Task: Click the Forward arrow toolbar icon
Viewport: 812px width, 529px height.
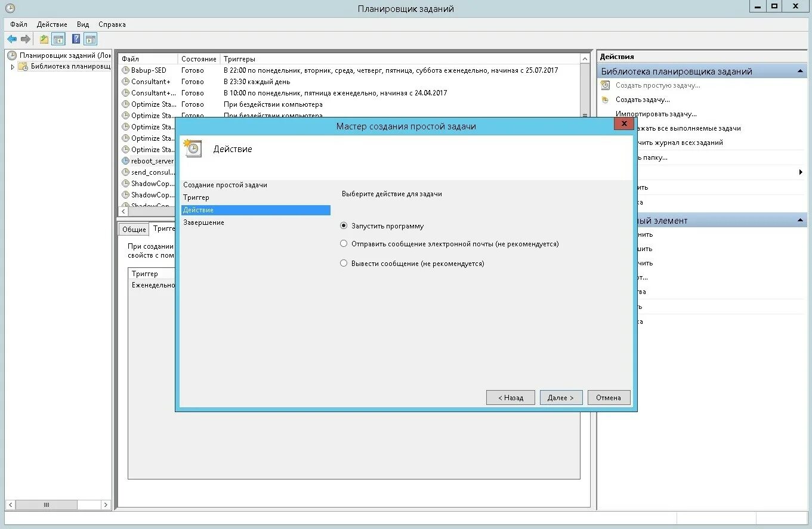Action: [x=26, y=39]
